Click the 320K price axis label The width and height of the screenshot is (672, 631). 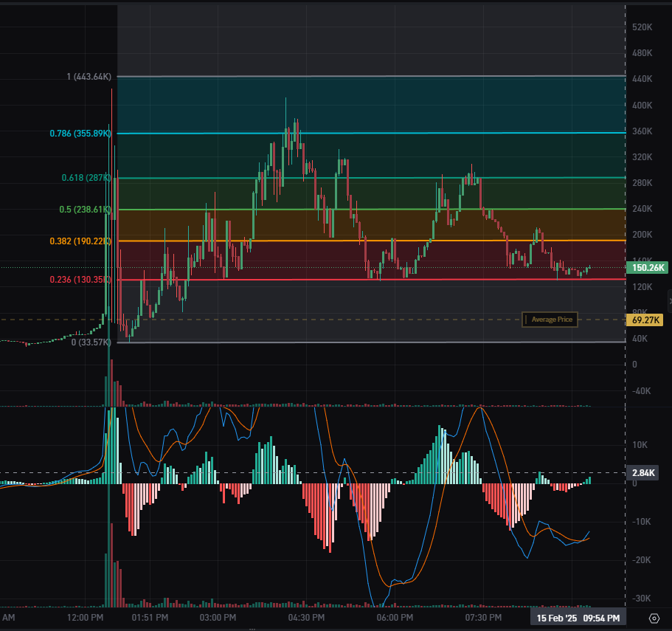coord(642,157)
